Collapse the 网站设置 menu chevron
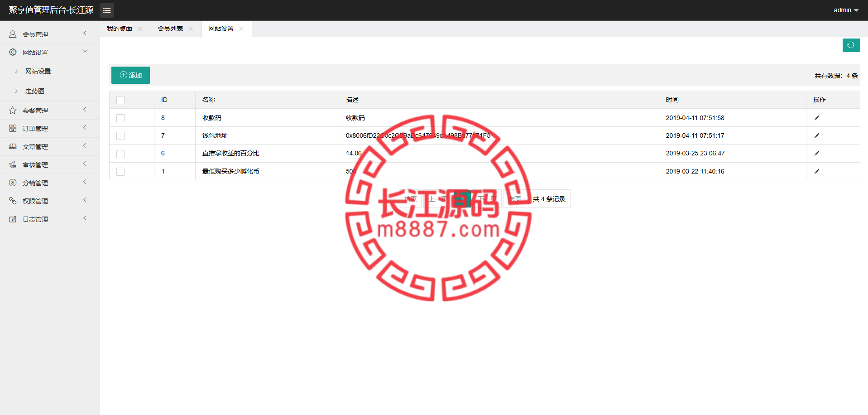This screenshot has height=415, width=868. coord(85,51)
